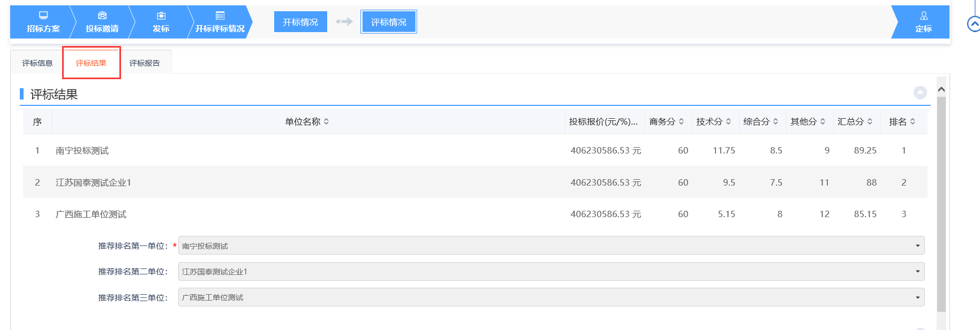
Task: Click the 开标情况 button
Action: point(300,22)
